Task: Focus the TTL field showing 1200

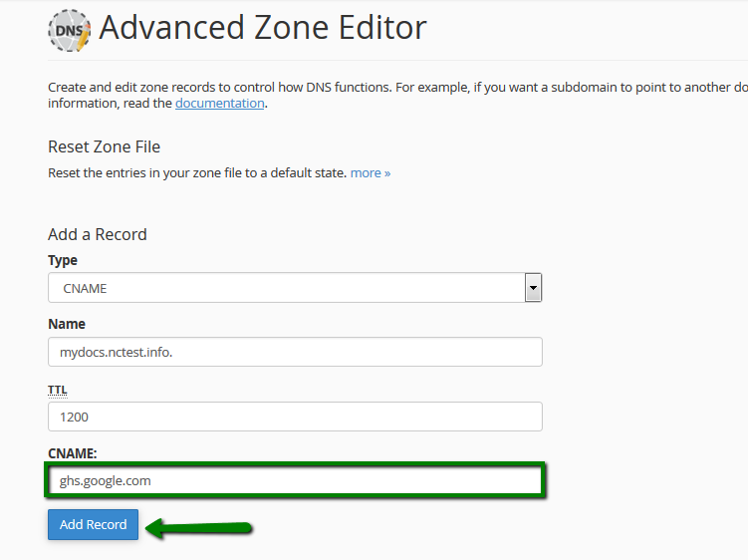Action: pos(295,417)
